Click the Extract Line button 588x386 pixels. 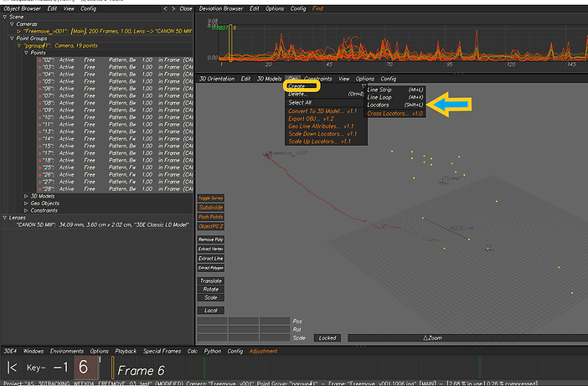pos(211,258)
